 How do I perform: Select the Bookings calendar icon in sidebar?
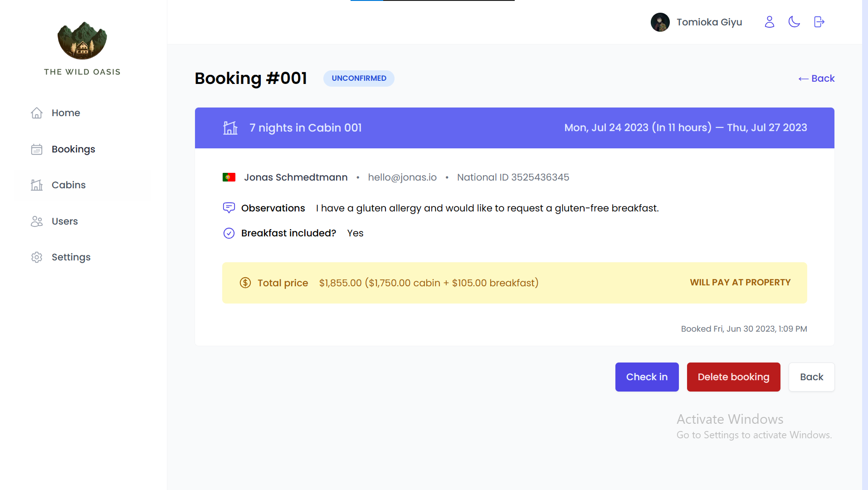(37, 149)
